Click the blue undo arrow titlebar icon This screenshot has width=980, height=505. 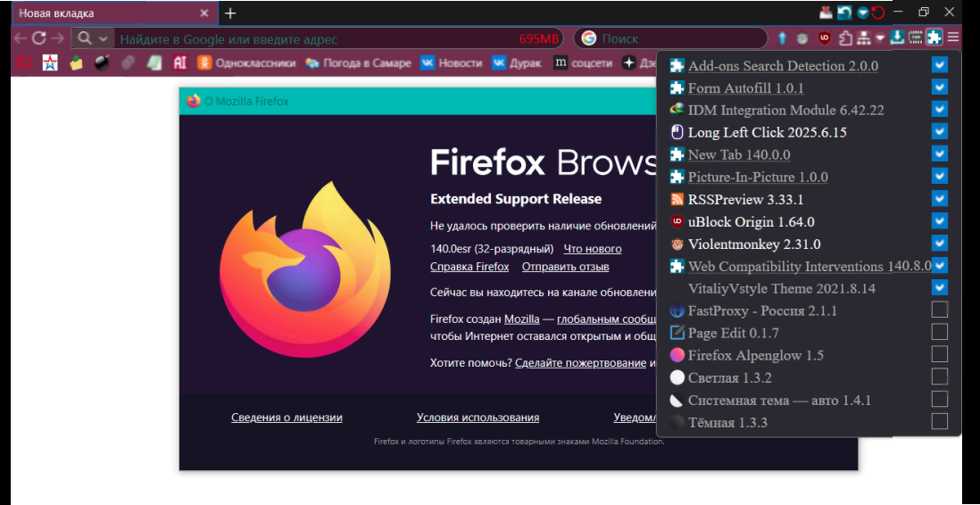coord(845,12)
